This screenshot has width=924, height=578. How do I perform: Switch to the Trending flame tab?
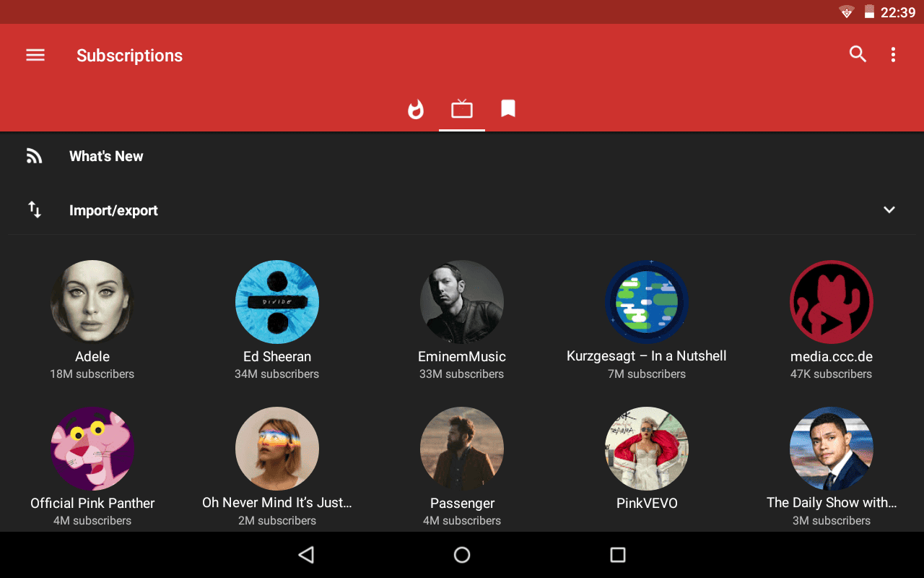[x=416, y=109]
